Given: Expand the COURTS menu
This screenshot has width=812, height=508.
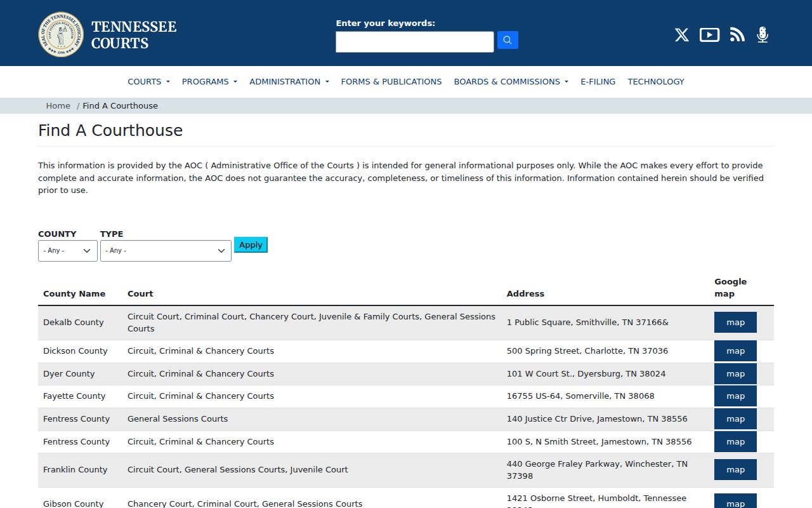Looking at the screenshot, I should pos(148,81).
